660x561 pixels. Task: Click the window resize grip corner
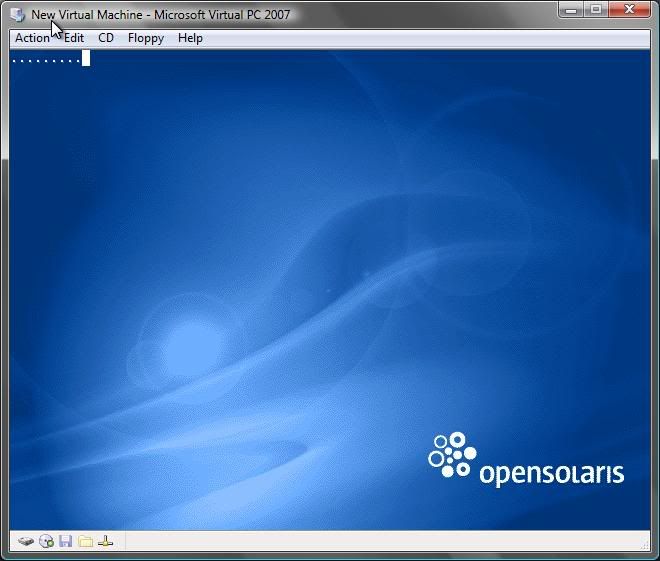(x=645, y=545)
